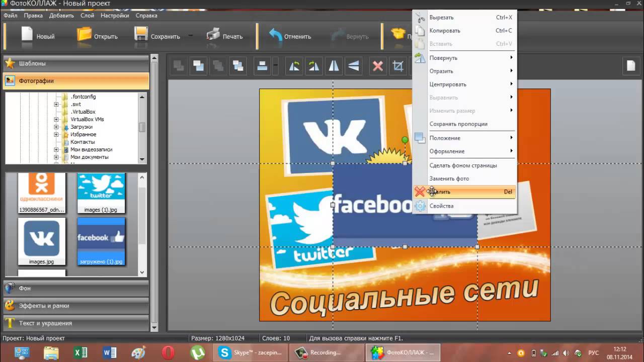Expand the Загрузки folder node
This screenshot has width=644, height=362.
(56, 127)
